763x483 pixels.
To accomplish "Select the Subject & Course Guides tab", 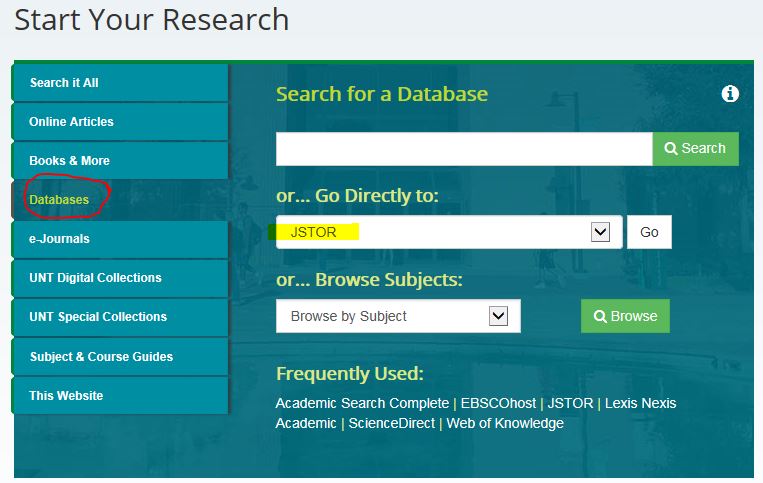I will [x=120, y=357].
